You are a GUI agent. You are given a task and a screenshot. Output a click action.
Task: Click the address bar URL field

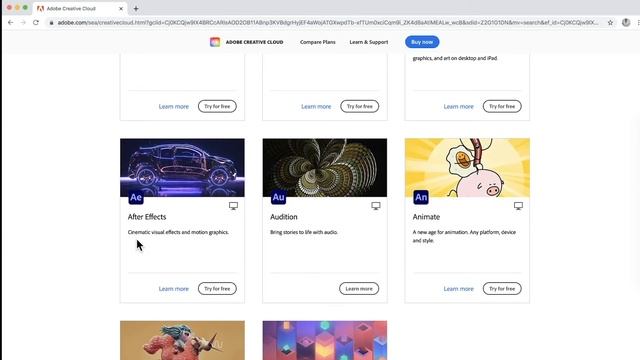327,23
